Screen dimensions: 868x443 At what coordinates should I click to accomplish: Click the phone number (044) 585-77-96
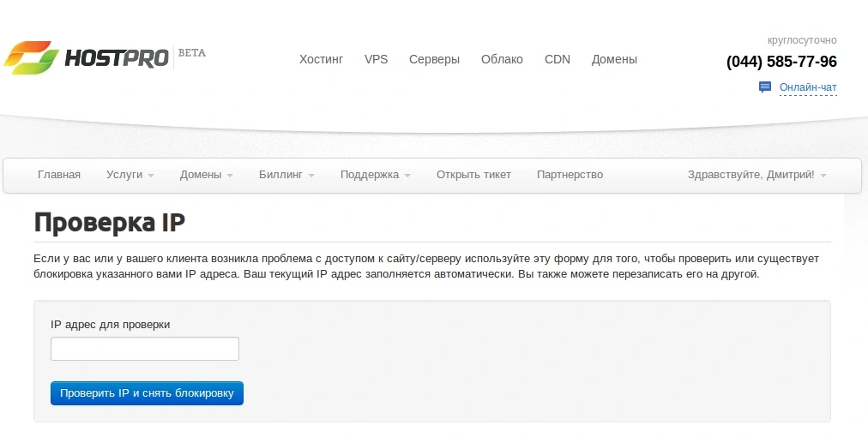pos(781,62)
